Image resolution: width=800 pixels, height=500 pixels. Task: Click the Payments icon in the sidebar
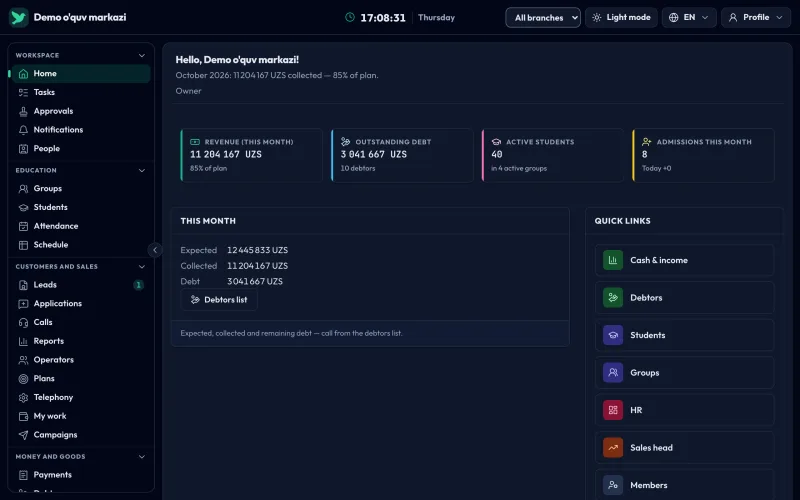pos(23,475)
